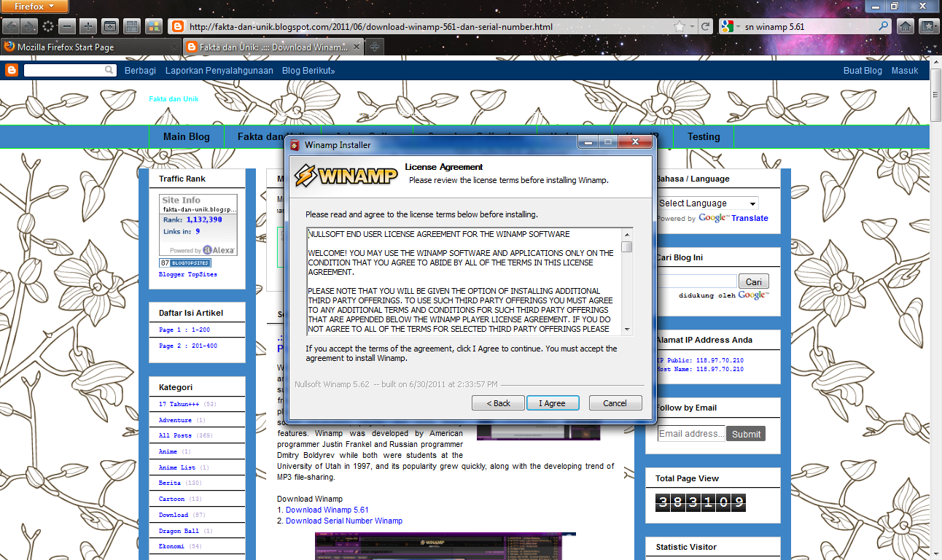Focus the Blogger navbar search field
Viewport: 942px width, 560px height.
(x=64, y=71)
